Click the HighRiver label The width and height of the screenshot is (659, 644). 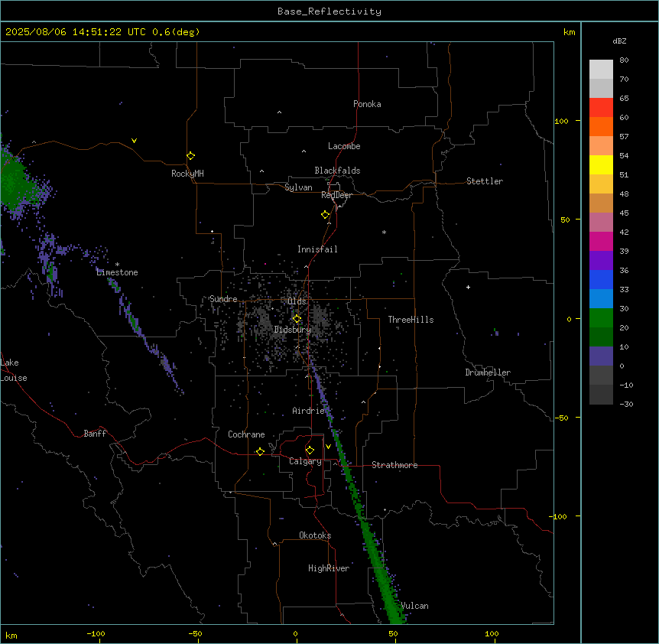(x=329, y=568)
